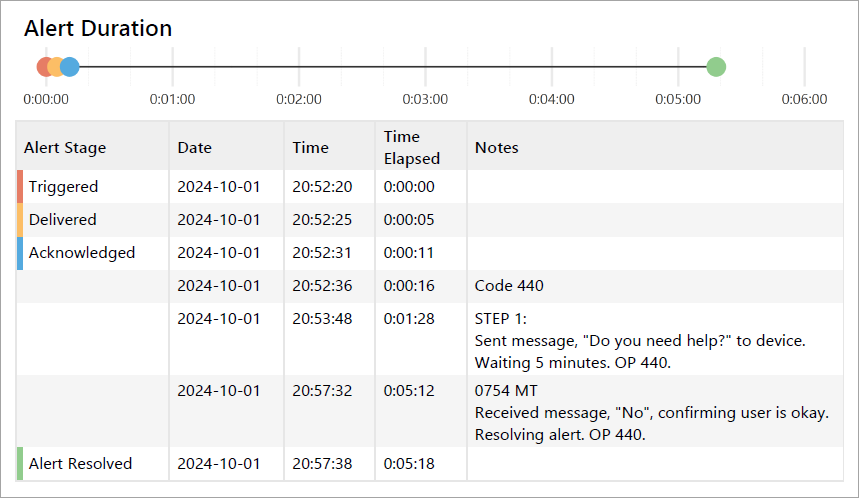Image resolution: width=859 pixels, height=498 pixels.
Task: Click the Alert Stage column header
Action: 65,147
